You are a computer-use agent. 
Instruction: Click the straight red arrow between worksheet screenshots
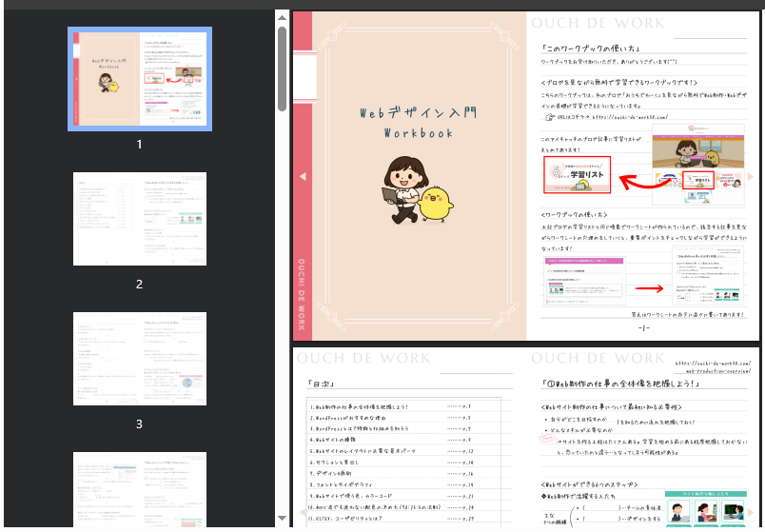649,287
